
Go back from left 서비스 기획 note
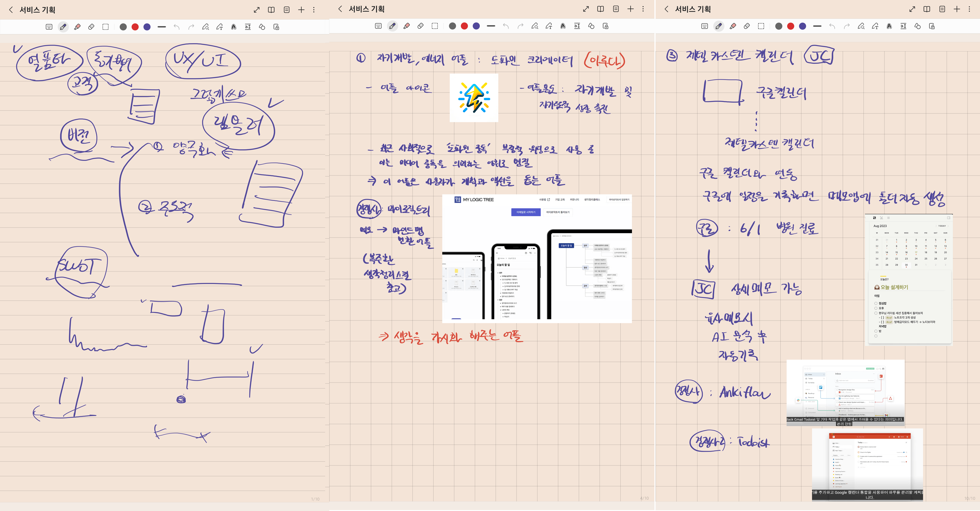coord(11,10)
